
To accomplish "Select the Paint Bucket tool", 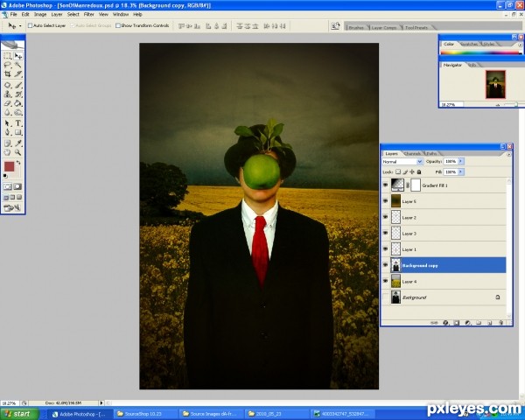I will coord(18,103).
